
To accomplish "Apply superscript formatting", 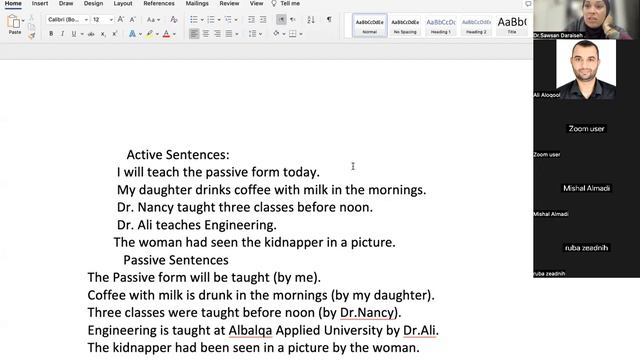I will click(115, 34).
